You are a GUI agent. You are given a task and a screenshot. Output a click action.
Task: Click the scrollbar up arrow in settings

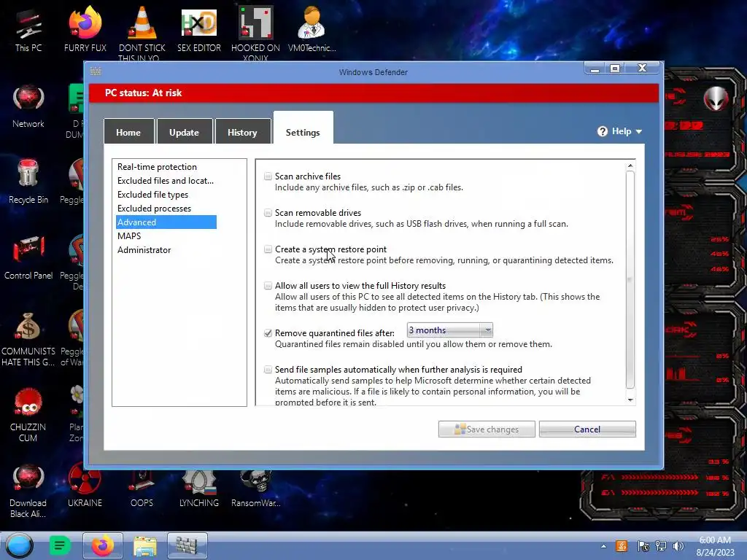tap(630, 166)
